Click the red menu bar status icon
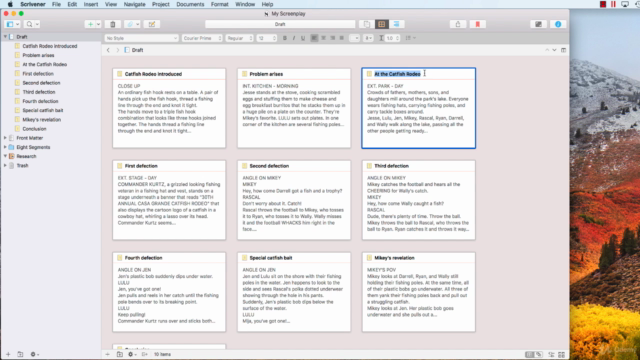This screenshot has width=640, height=360. pyautogui.click(x=603, y=4)
